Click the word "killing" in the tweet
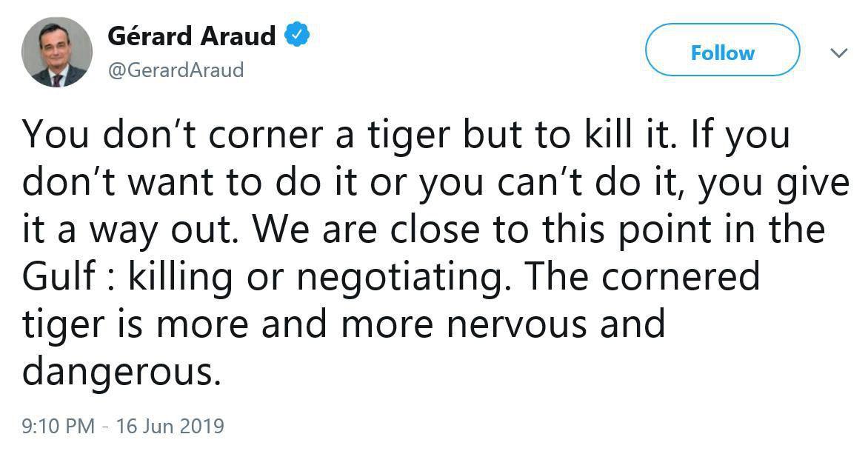The image size is (868, 454). coord(181,277)
